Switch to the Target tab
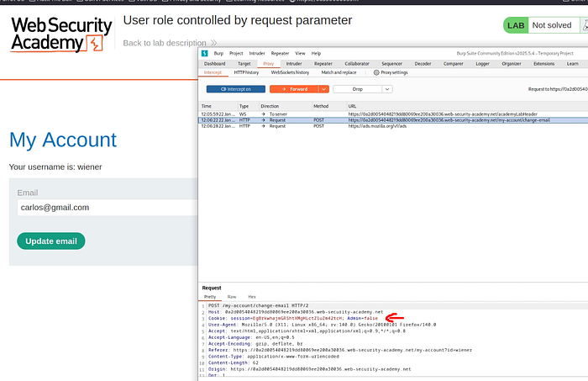The image size is (588, 381). (x=244, y=64)
